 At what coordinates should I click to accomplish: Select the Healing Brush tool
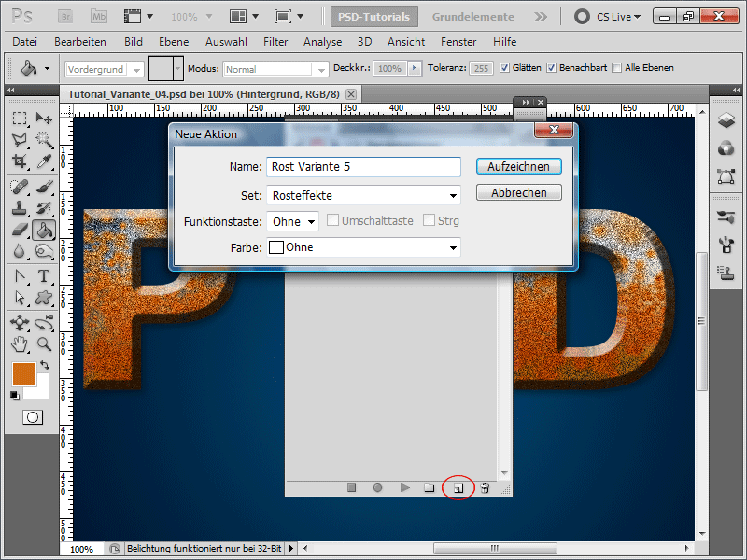point(20,186)
